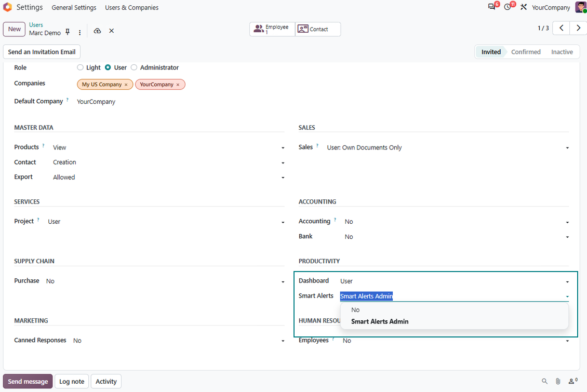Open the conversations messages icon

[491, 7]
